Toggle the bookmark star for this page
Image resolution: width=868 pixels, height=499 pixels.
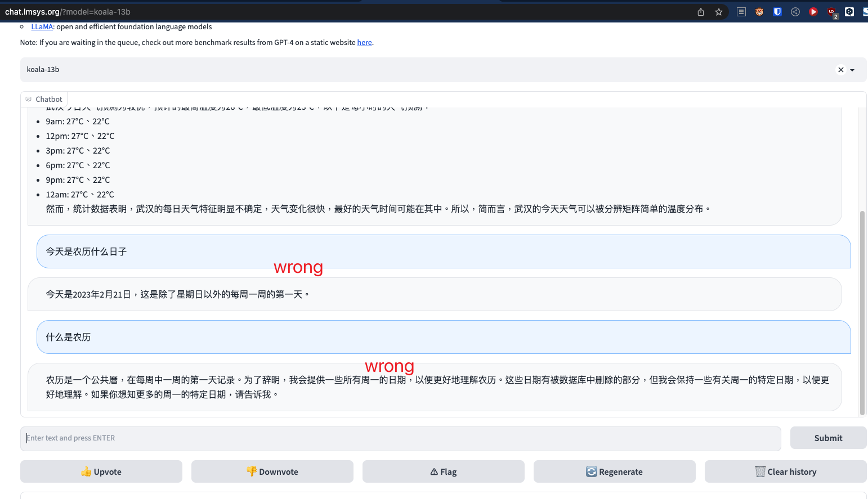point(719,11)
